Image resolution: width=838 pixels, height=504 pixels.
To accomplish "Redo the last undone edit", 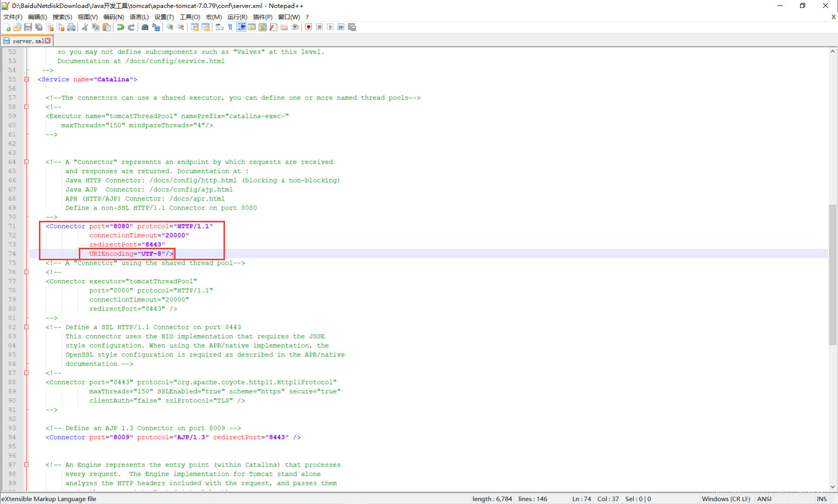I will (131, 27).
